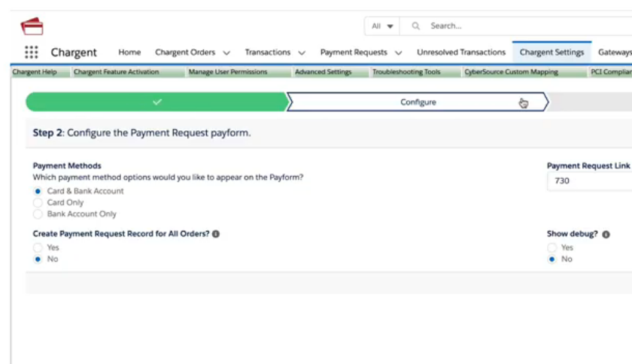The width and height of the screenshot is (632, 364).
Task: Open the App Launcher grid icon
Action: coord(31,53)
